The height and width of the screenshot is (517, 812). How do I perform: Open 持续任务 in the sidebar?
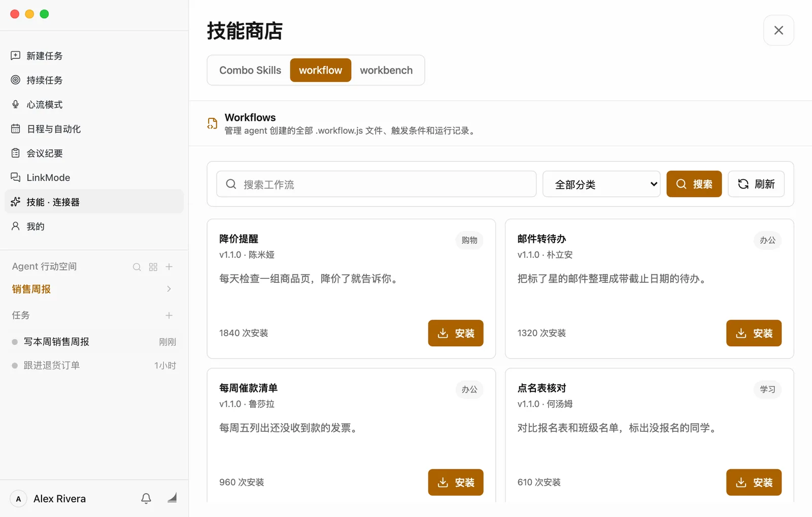coord(94,80)
